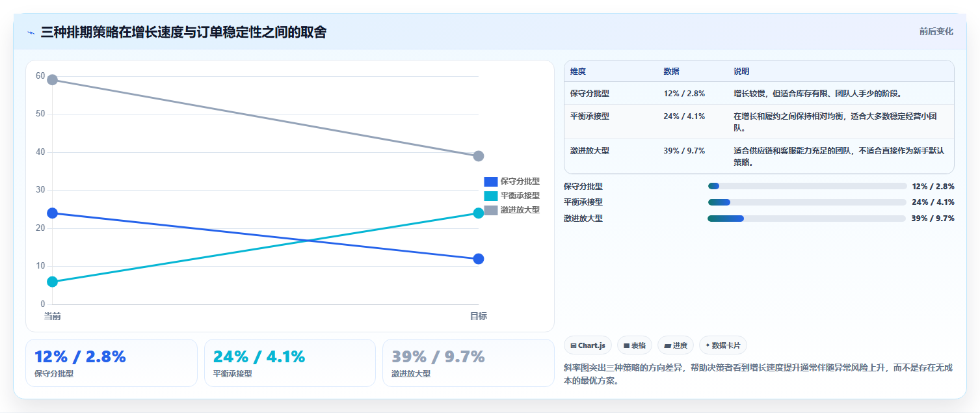Click the Chart.js tag chip
The image size is (980, 413).
588,345
